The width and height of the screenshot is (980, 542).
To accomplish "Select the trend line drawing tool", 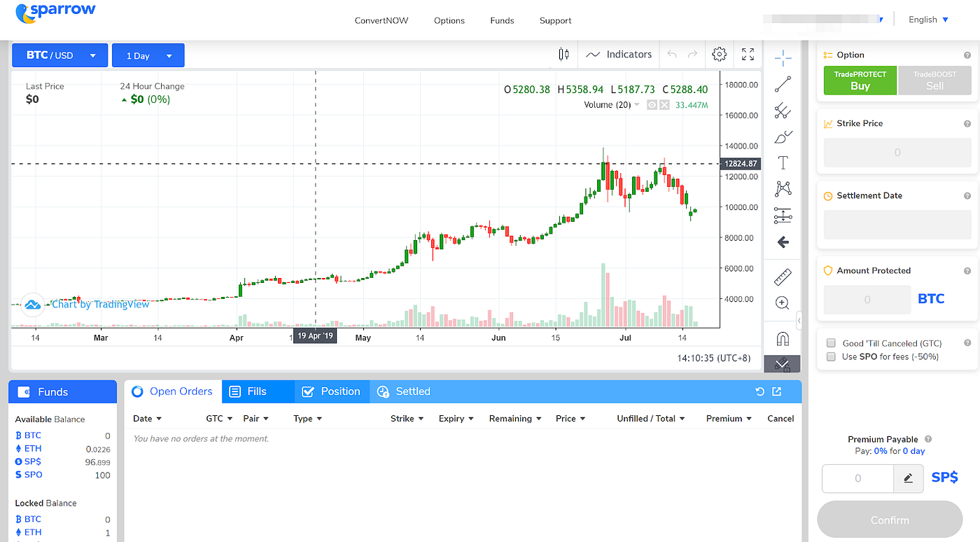I will pyautogui.click(x=783, y=85).
